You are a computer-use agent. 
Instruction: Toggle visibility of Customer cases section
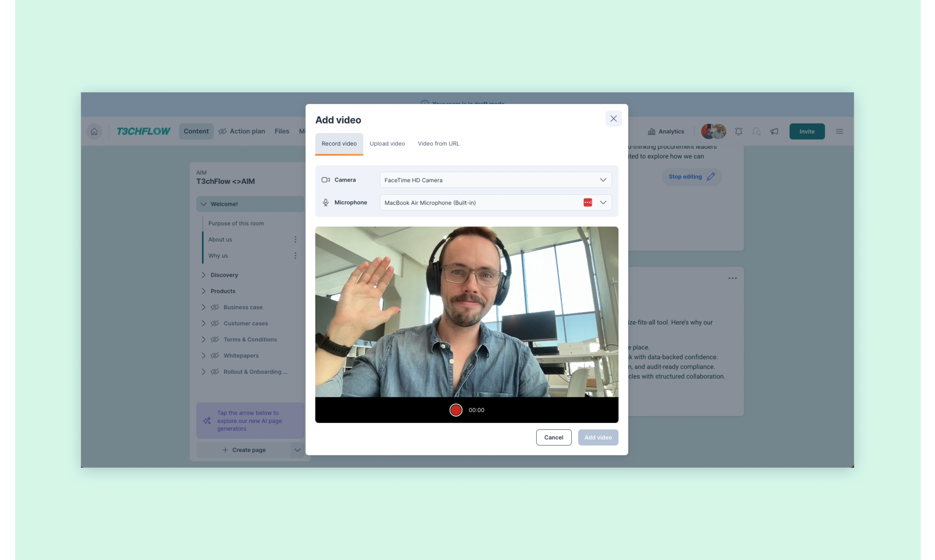click(x=215, y=323)
